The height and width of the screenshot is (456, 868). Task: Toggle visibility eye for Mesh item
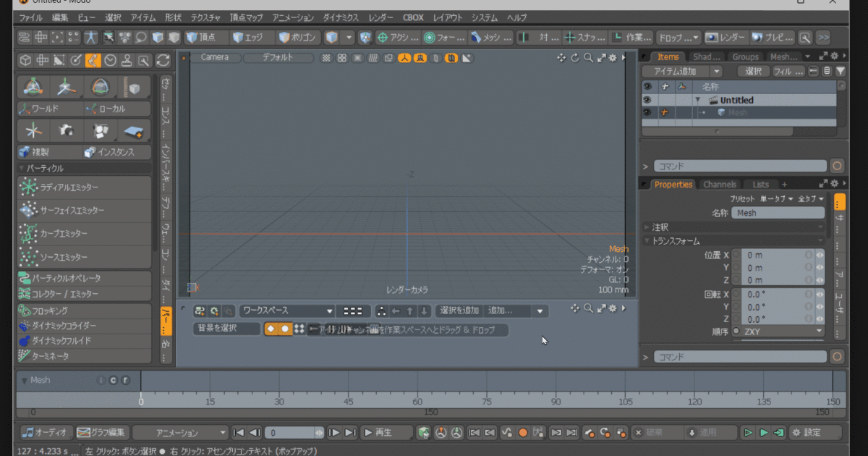click(647, 112)
